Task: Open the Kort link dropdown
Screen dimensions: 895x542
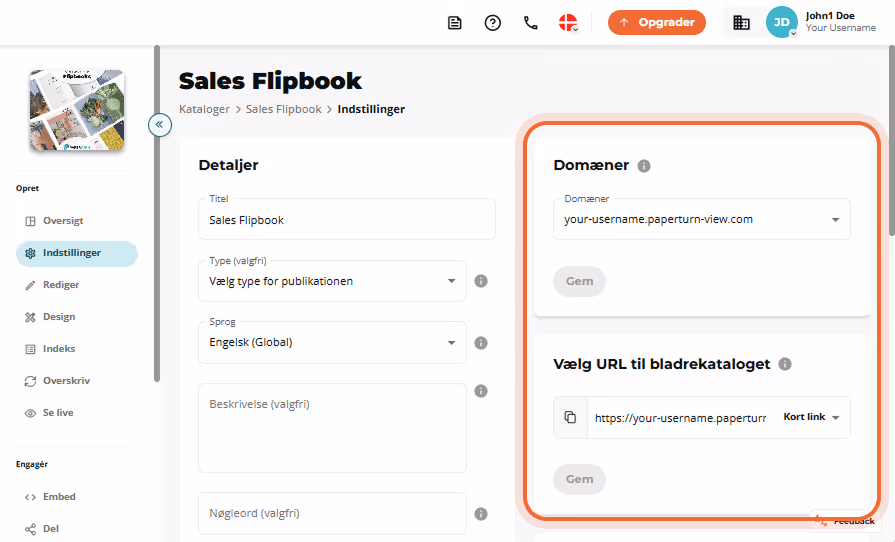Action: coord(812,417)
